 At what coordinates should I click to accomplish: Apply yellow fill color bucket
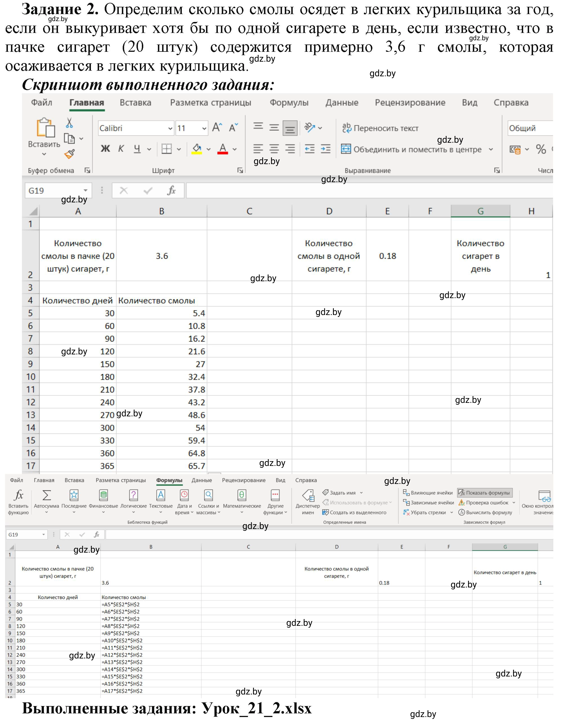click(x=197, y=149)
